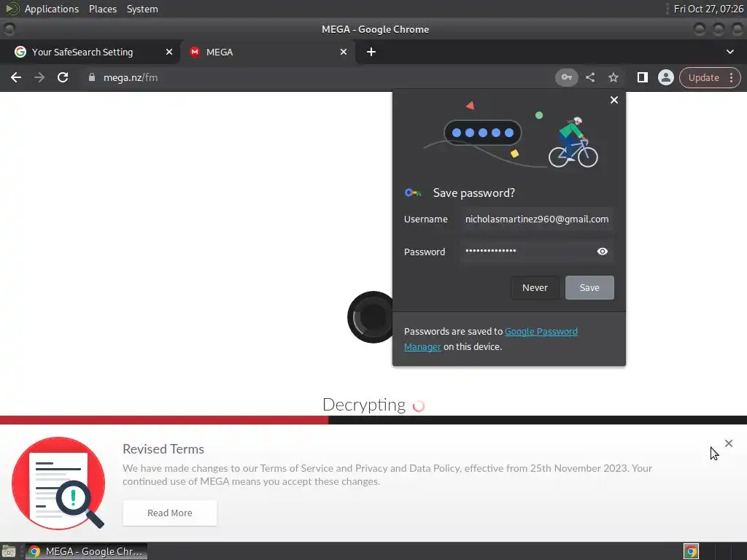Select the MEGA tab

(x=267, y=52)
